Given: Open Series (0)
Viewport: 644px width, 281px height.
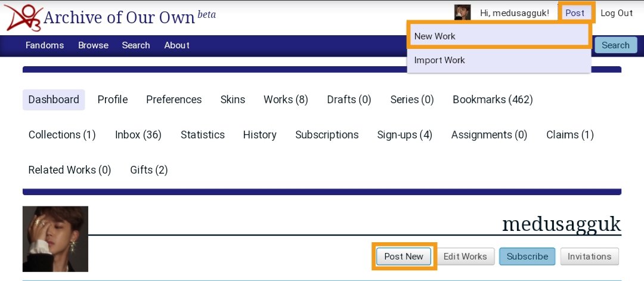Looking at the screenshot, I should (x=412, y=100).
